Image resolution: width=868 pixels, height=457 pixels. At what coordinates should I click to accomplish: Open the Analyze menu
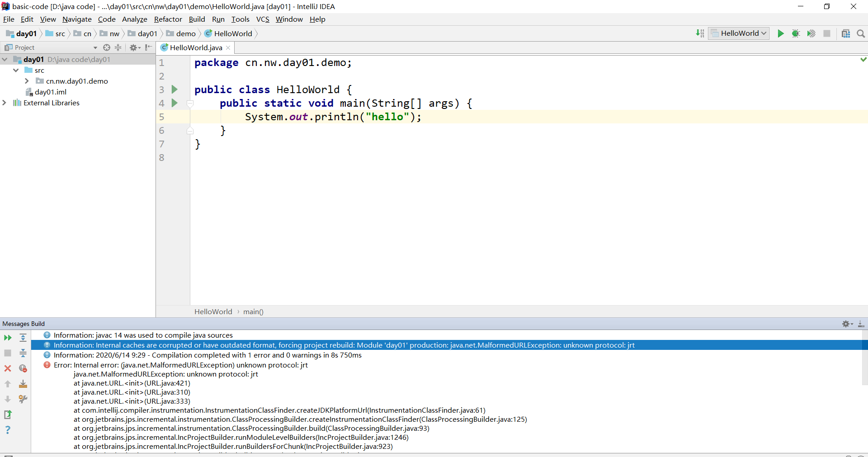[135, 19]
